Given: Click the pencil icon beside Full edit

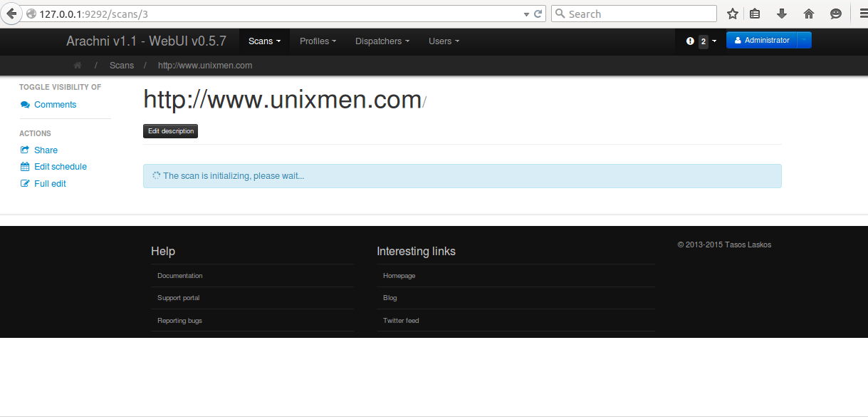Looking at the screenshot, I should click(26, 184).
